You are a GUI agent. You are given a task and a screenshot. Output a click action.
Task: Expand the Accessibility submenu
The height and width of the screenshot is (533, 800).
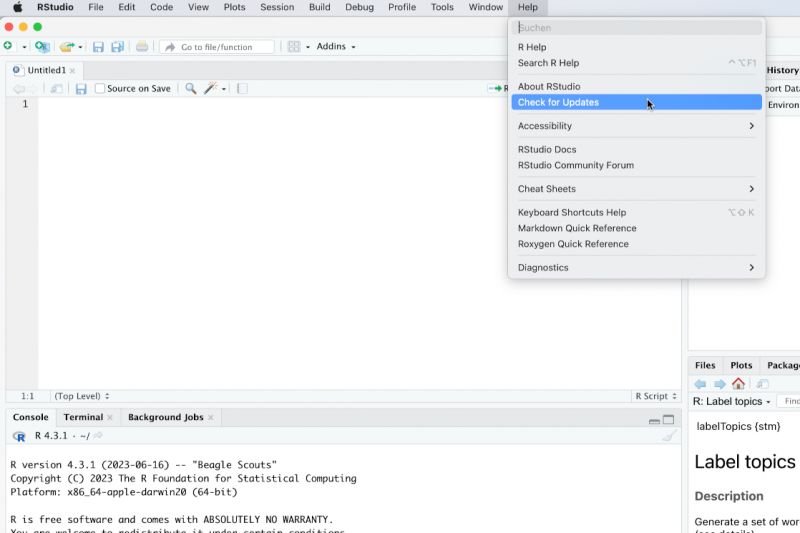tap(637, 126)
